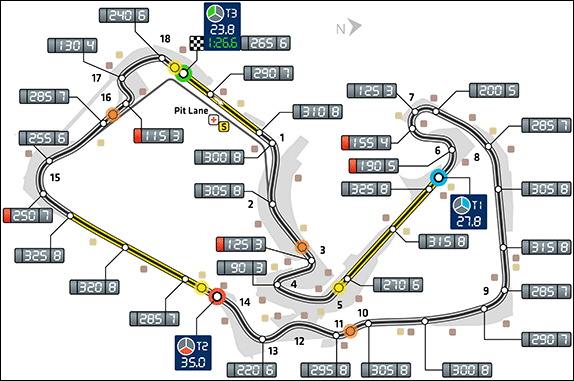
Task: Select the 325 8 label after turn 15
Action: (40, 255)
